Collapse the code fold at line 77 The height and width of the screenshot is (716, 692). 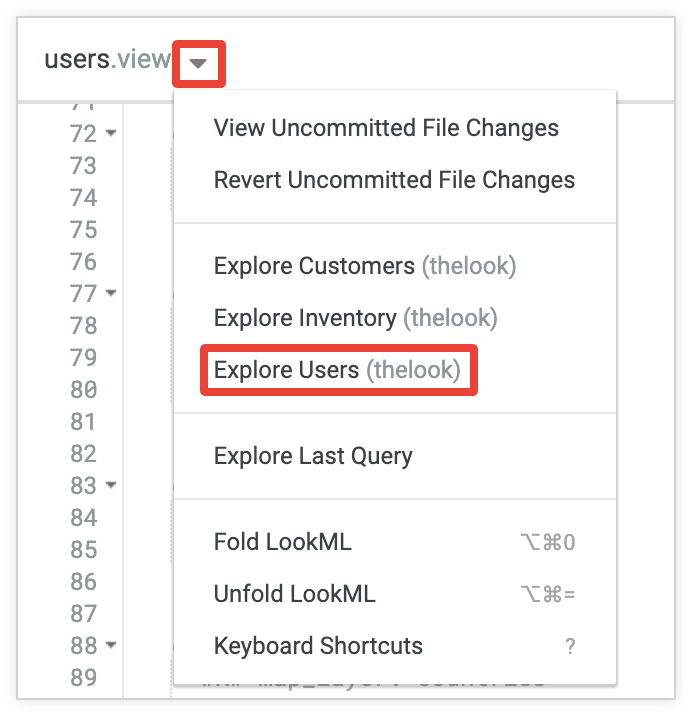(111, 293)
